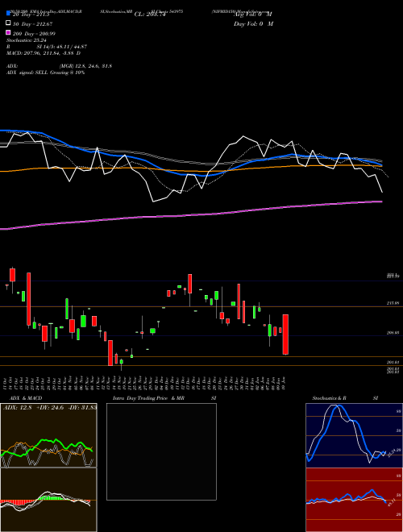Screen dimensions: 403x532
Task: Open the red RSI chart panel
Action: (354, 500)
